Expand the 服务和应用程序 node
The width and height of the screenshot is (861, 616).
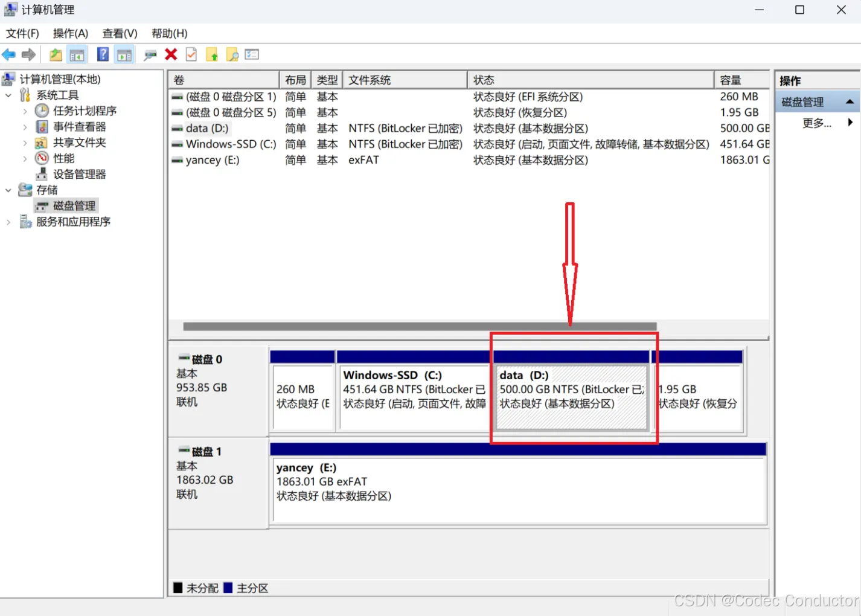8,222
